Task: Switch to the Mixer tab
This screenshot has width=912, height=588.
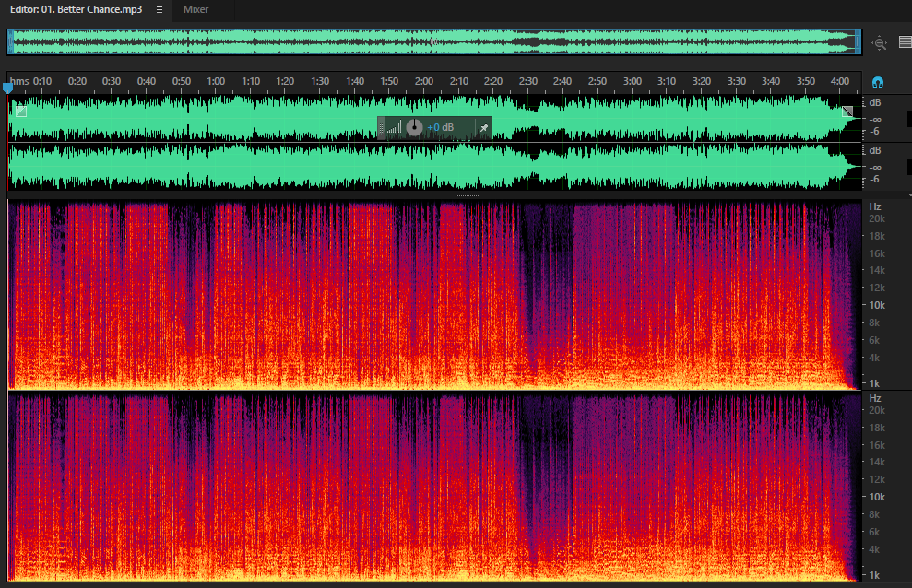Action: [x=195, y=9]
